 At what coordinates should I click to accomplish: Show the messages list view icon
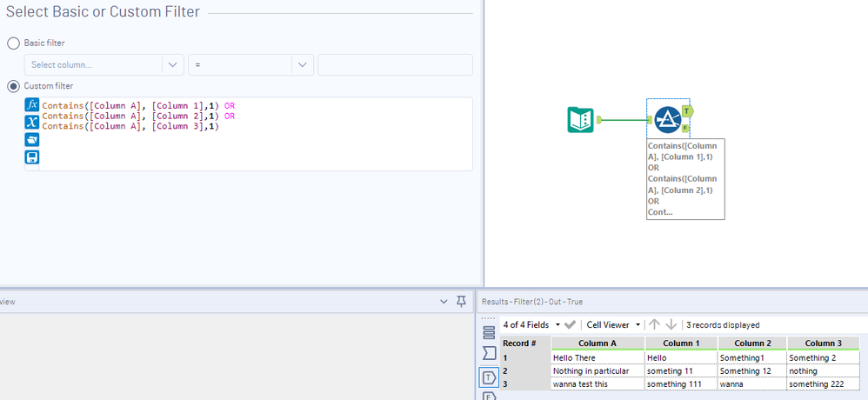coord(489,332)
